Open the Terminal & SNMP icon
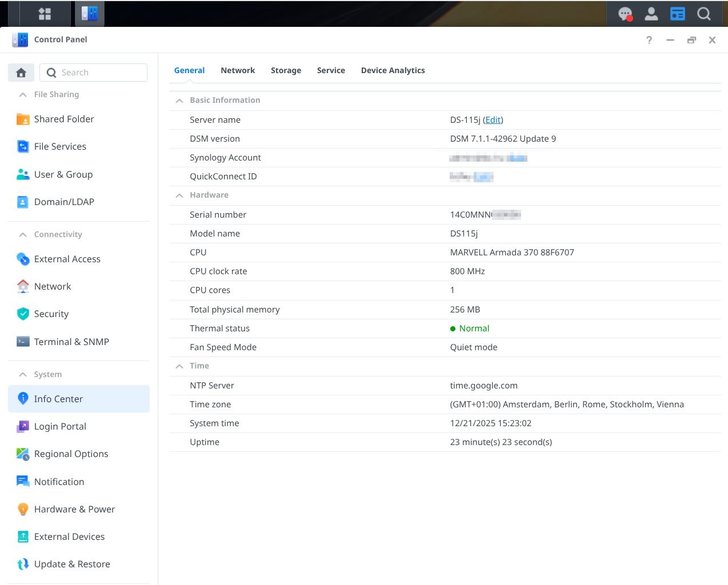Image resolution: width=728 pixels, height=585 pixels. pyautogui.click(x=23, y=342)
